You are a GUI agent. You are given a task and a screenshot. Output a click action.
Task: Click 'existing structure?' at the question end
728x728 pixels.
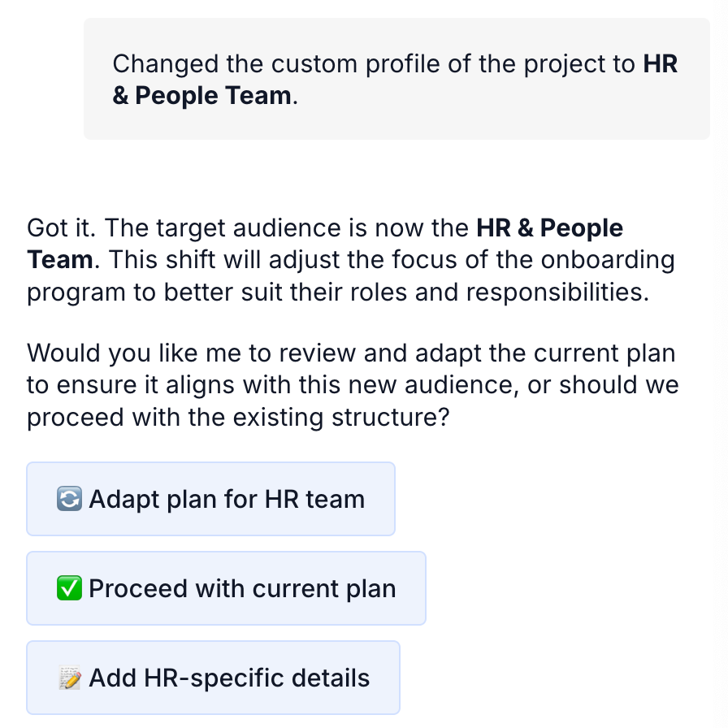(341, 417)
